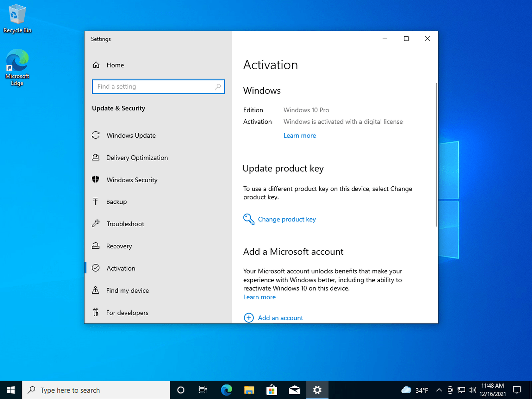The image size is (532, 399).
Task: Open the Recycle Bin desktop icon
Action: (17, 19)
